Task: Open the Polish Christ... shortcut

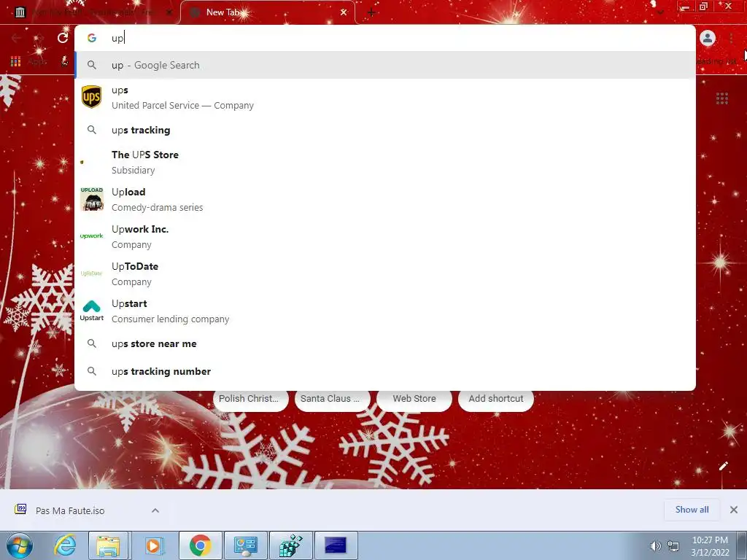Action: coord(251,399)
